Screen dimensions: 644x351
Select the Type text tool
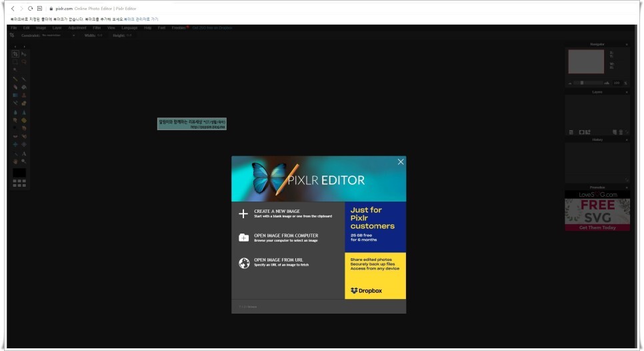(x=24, y=153)
